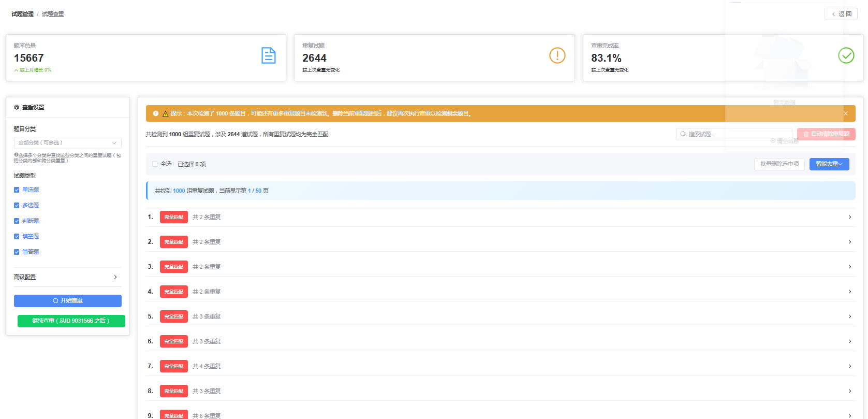
Task: Uncheck the 单选题 checkbox
Action: click(x=17, y=190)
